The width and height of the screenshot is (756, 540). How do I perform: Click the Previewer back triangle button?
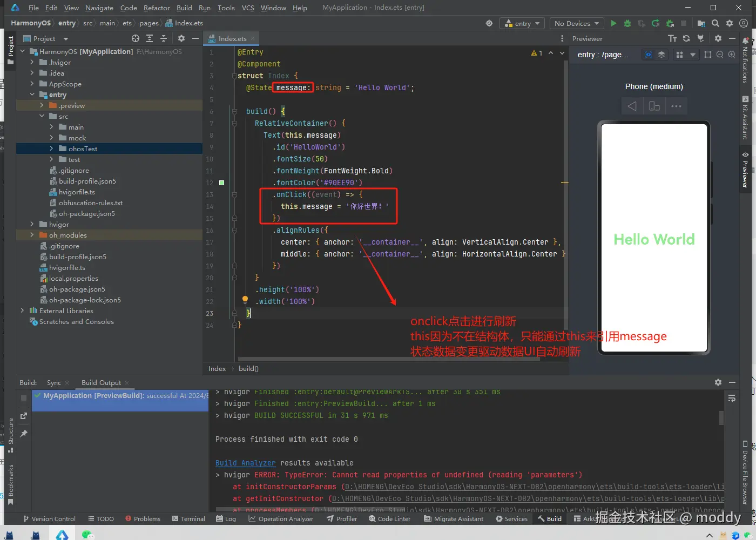[632, 106]
